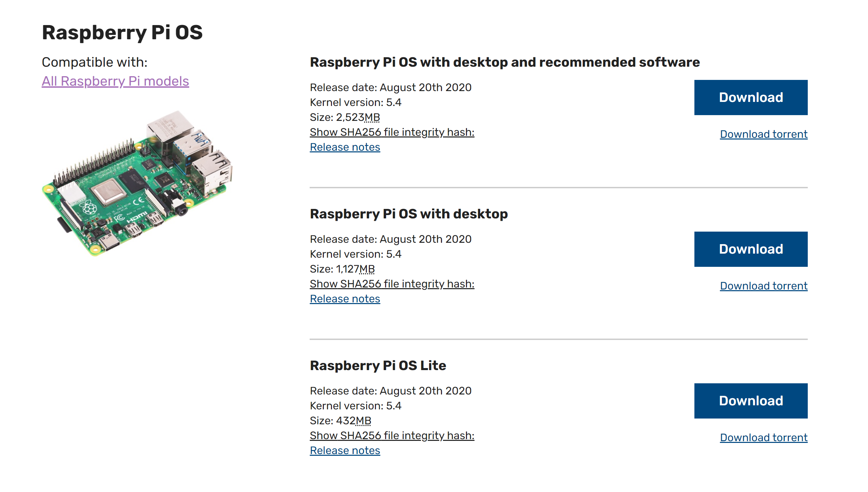
Task: Open Release notes for OS with desktop
Action: click(345, 299)
